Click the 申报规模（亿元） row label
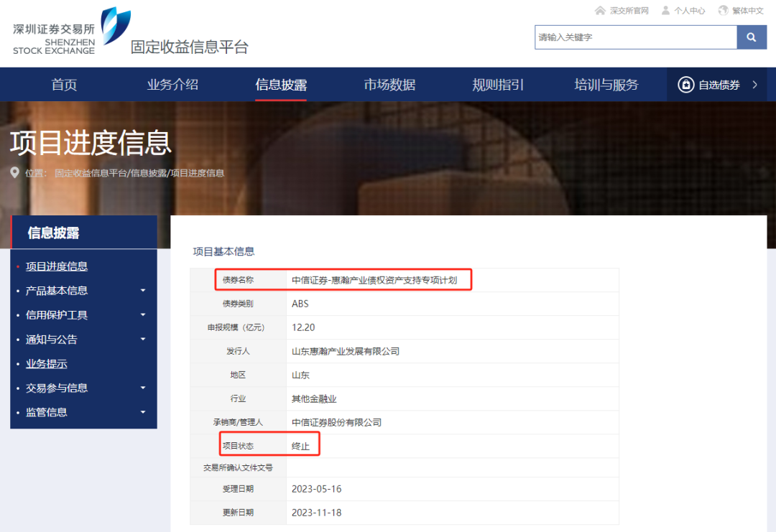776x532 pixels. (x=236, y=327)
